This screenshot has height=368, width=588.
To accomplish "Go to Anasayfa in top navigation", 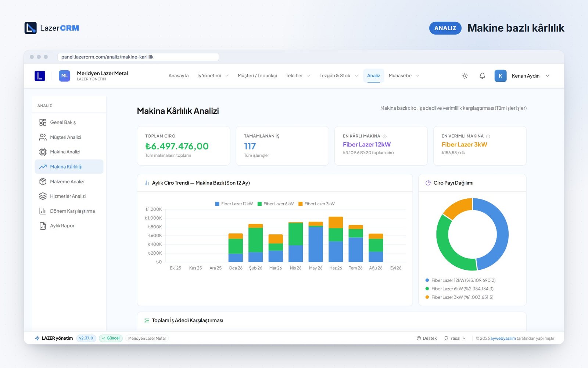I will 179,76.
